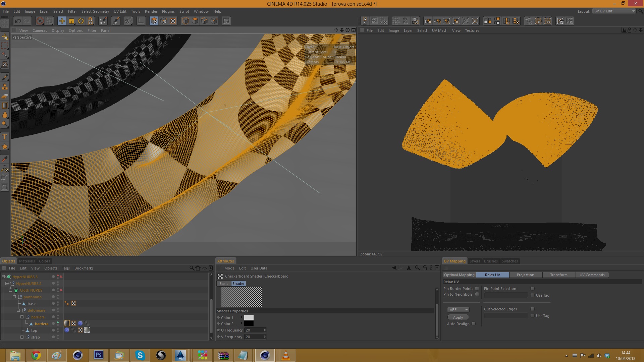
Task: Pick the Eyedropper tool
Action: [x=5, y=159]
